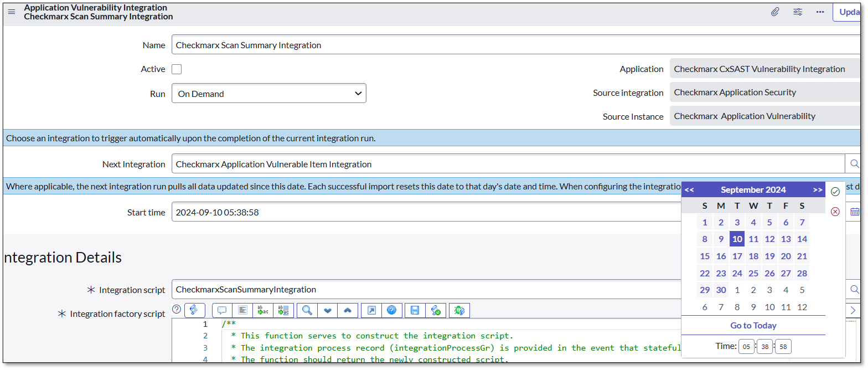The width and height of the screenshot is (868, 370).
Task: Click into the Name field
Action: pyautogui.click(x=515, y=45)
